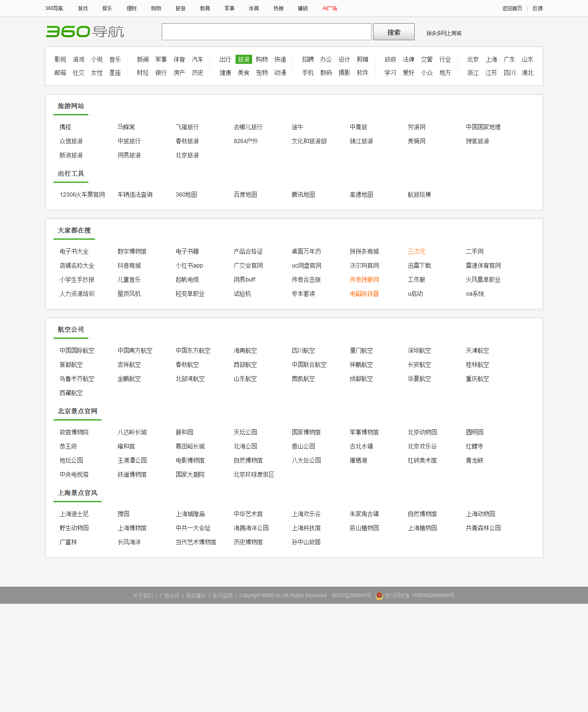The width and height of the screenshot is (588, 712).
Task: Open the 上海迪士尼 link
Action: click(x=74, y=514)
